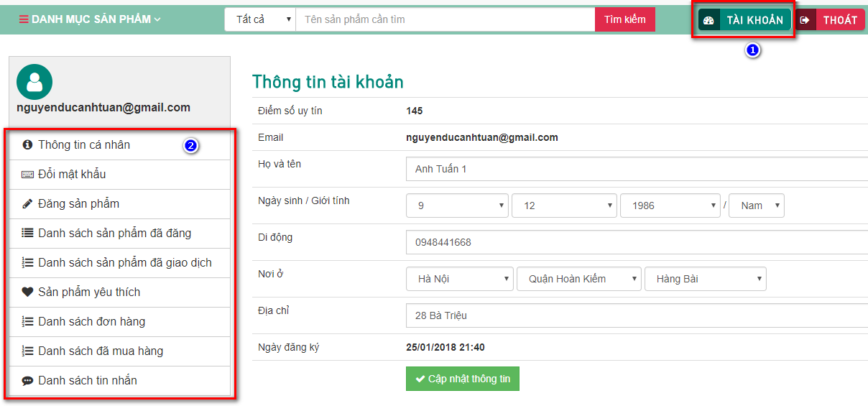This screenshot has height=406, width=868.
Task: Click the pencil icon beside Đăng sản phẩm
Action: (x=28, y=204)
